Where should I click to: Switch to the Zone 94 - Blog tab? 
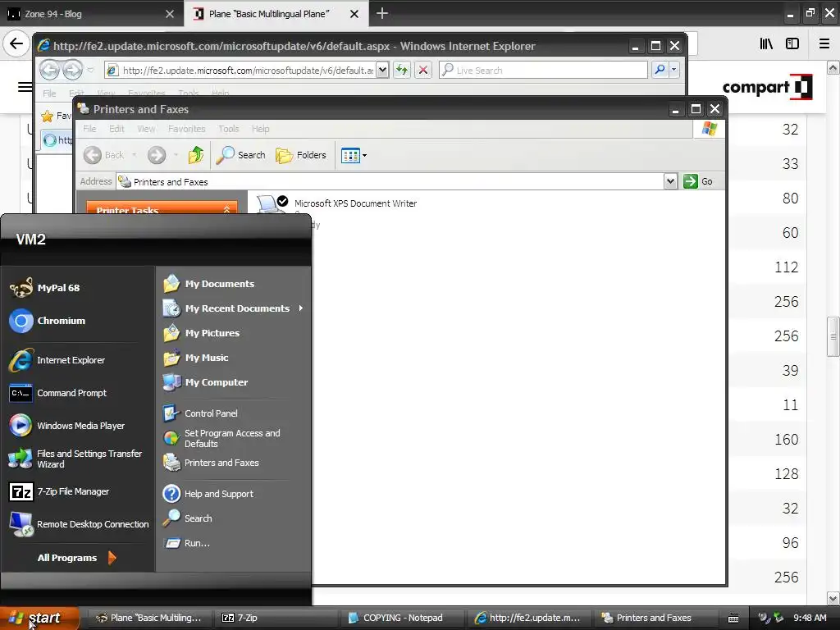(x=91, y=13)
